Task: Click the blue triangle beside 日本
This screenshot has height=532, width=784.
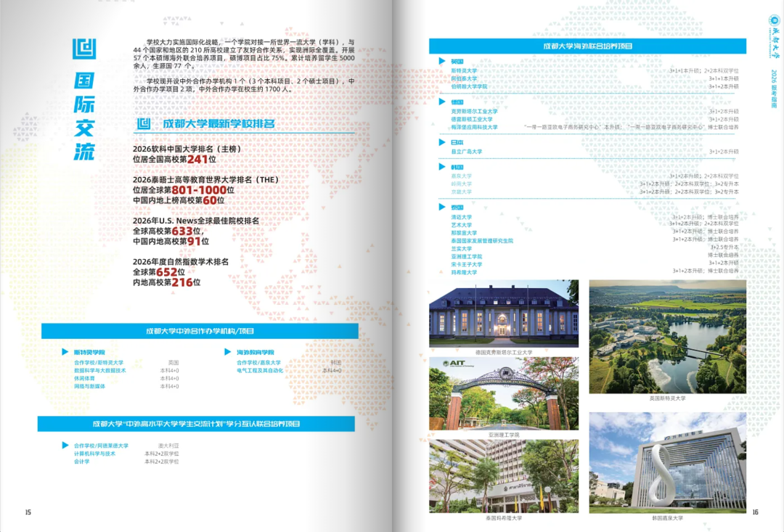Action: [x=442, y=142]
